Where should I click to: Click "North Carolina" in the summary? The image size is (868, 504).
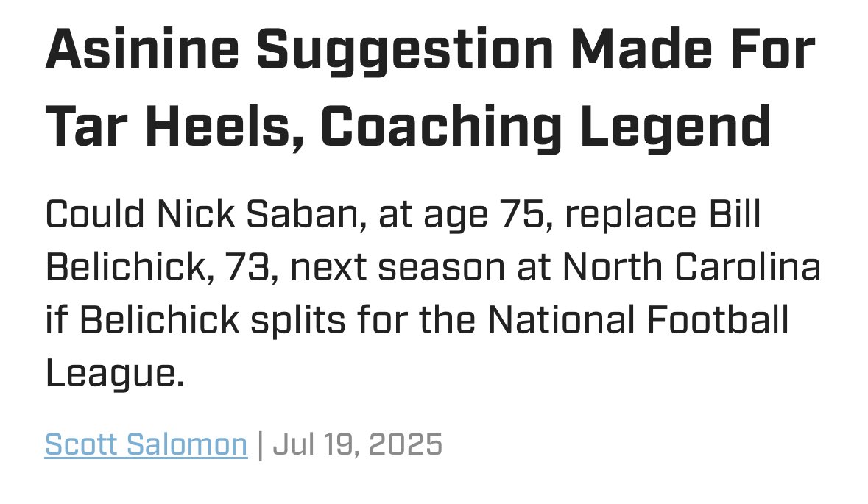click(691, 268)
